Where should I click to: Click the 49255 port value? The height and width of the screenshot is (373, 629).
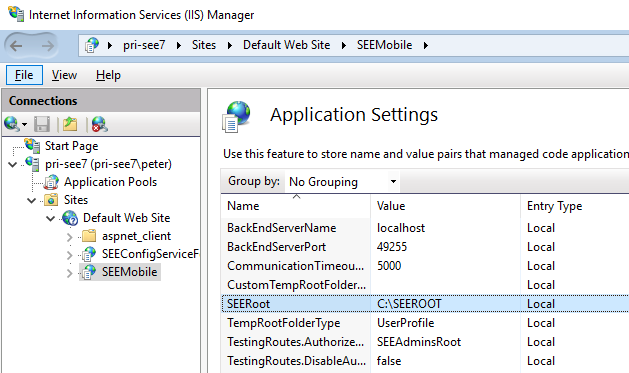392,247
